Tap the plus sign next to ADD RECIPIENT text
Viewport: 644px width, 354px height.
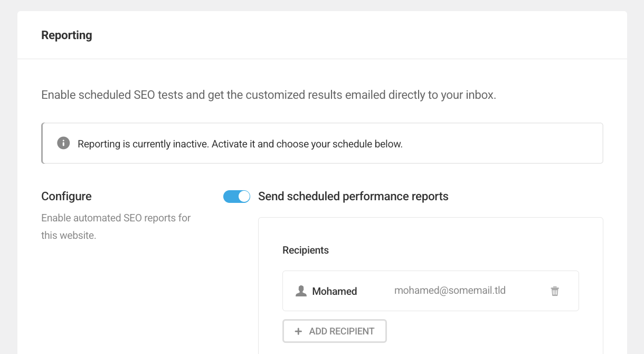tap(298, 331)
